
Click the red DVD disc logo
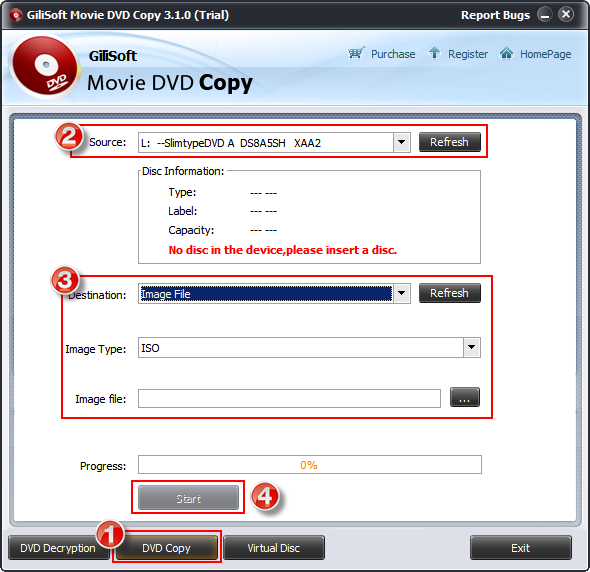(45, 67)
